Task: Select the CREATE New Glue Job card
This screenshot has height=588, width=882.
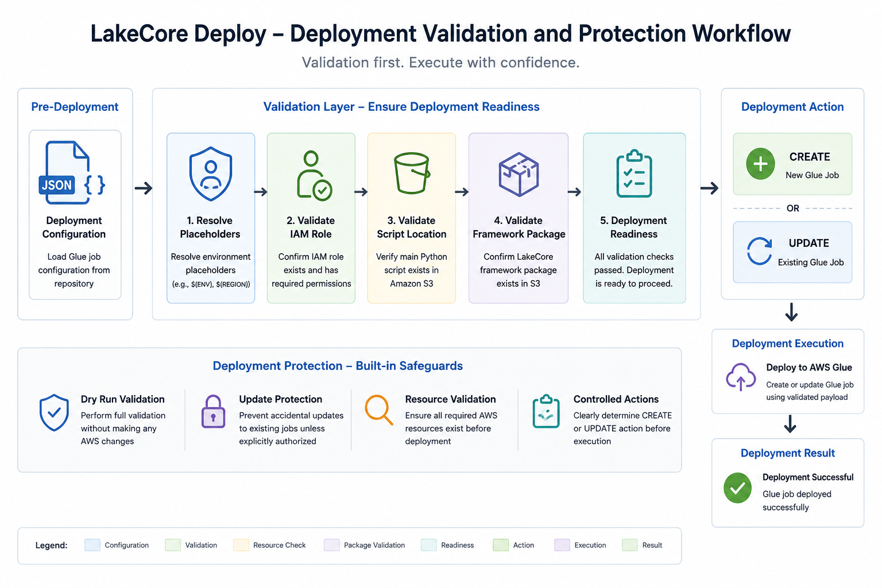Action: [792, 164]
